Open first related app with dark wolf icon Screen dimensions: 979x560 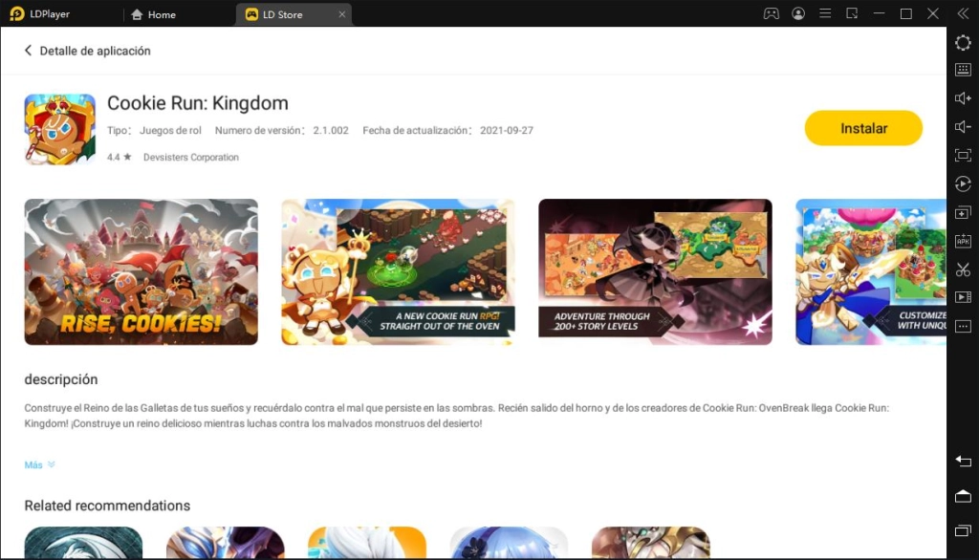coord(84,543)
